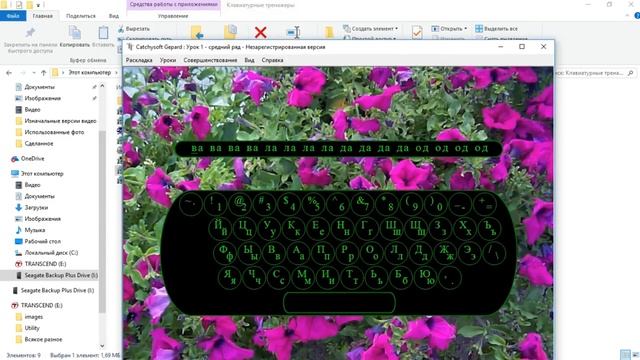This screenshot has height=360, width=640.
Task: Select Документы under quick access
Action: pos(40,87)
